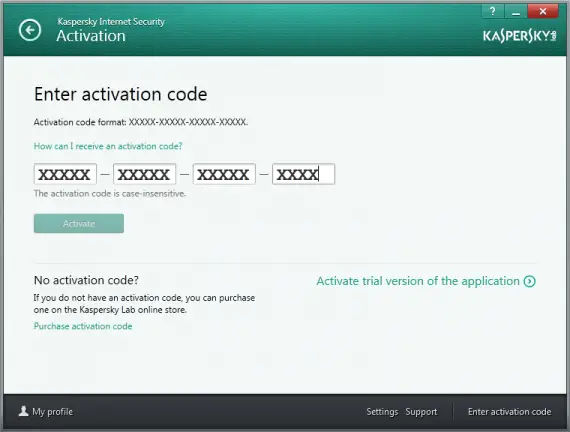The width and height of the screenshot is (570, 432).
Task: Click the Kaspersky Internet Security title text
Action: pos(111,22)
